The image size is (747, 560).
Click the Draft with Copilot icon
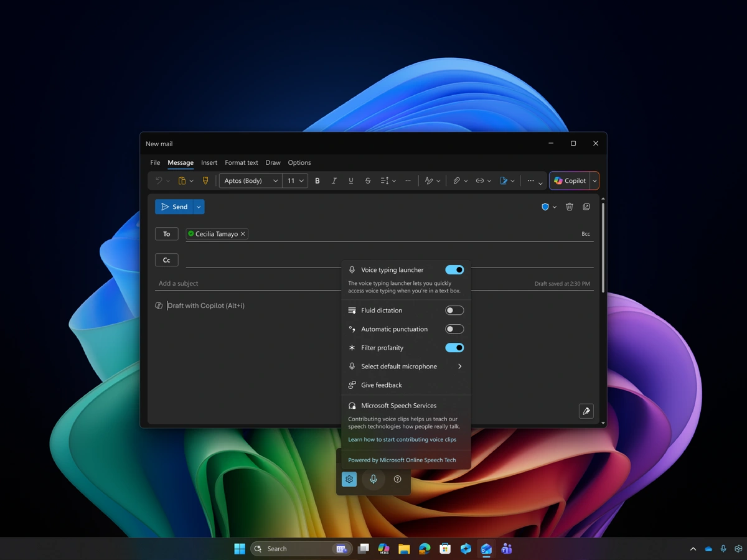pyautogui.click(x=159, y=306)
